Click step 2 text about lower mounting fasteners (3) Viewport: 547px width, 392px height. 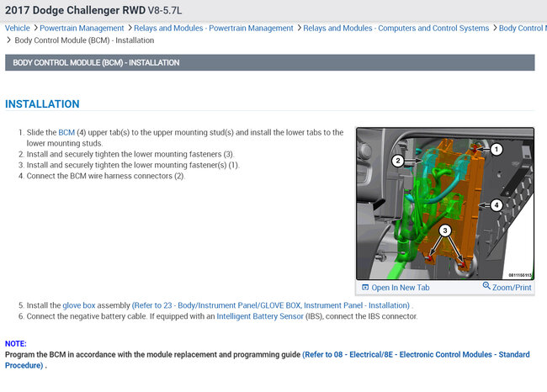click(130, 154)
